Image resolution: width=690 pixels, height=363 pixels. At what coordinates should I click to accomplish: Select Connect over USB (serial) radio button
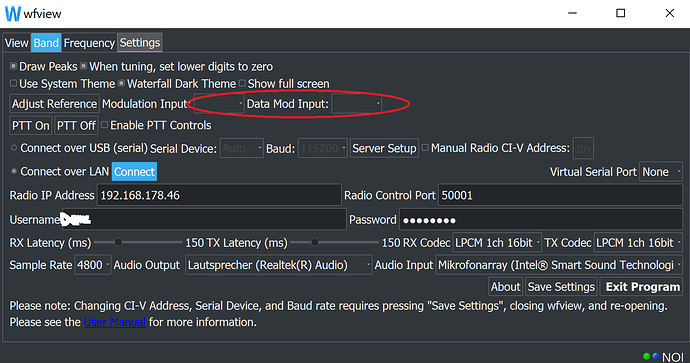point(14,148)
